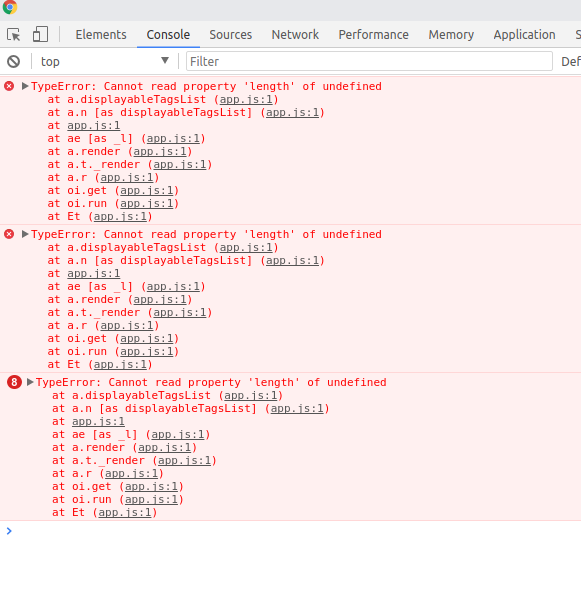Image resolution: width=581 pixels, height=599 pixels.
Task: Open app.js:1 link in first a.render line
Action: pyautogui.click(x=160, y=151)
